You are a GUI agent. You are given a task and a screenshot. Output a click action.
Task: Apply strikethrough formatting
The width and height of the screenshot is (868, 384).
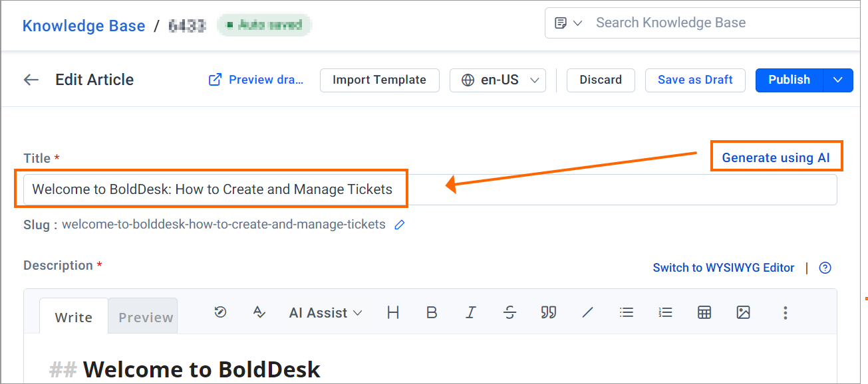(x=510, y=312)
